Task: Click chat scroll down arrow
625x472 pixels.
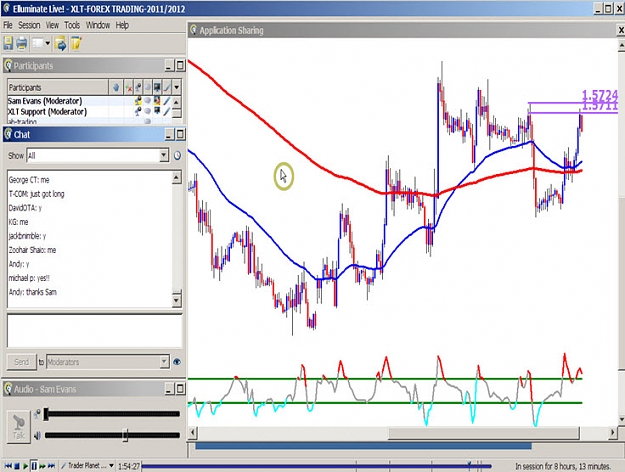Action: pos(177,299)
